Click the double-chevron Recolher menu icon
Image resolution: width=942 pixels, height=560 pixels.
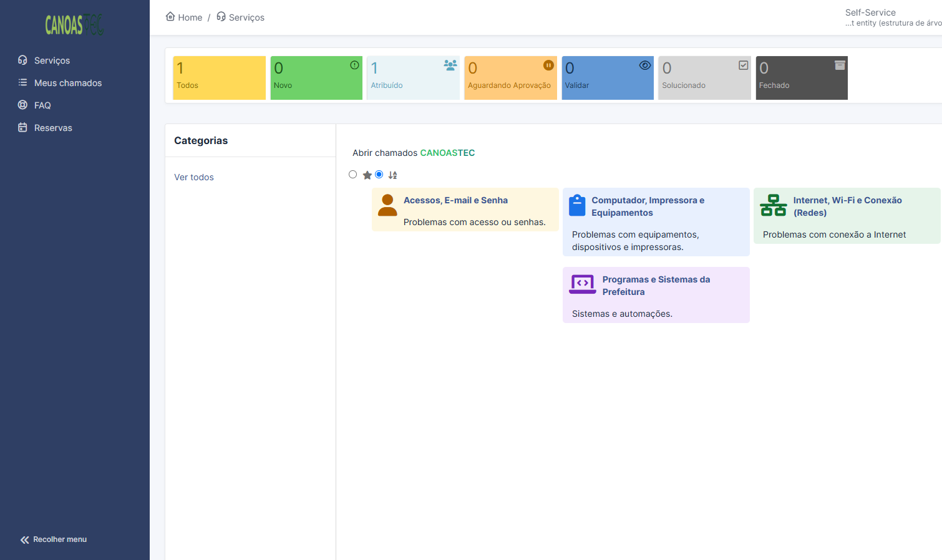tap(24, 540)
